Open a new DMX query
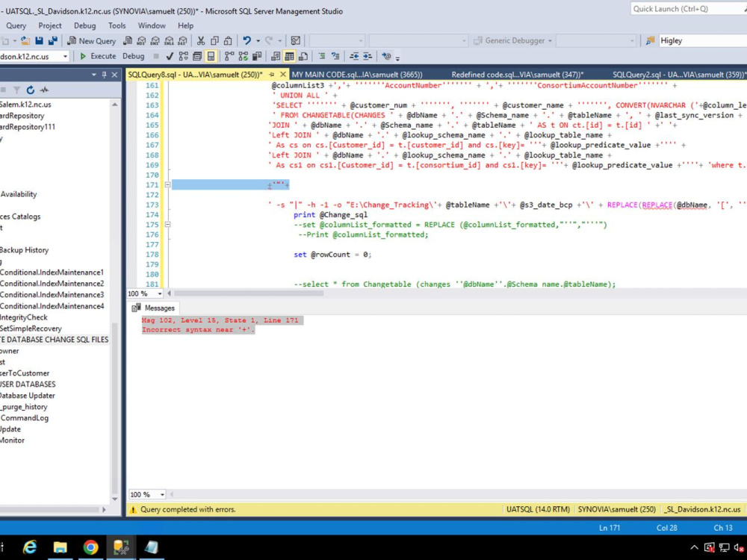Image resolution: width=747 pixels, height=560 pixels. pos(155,41)
